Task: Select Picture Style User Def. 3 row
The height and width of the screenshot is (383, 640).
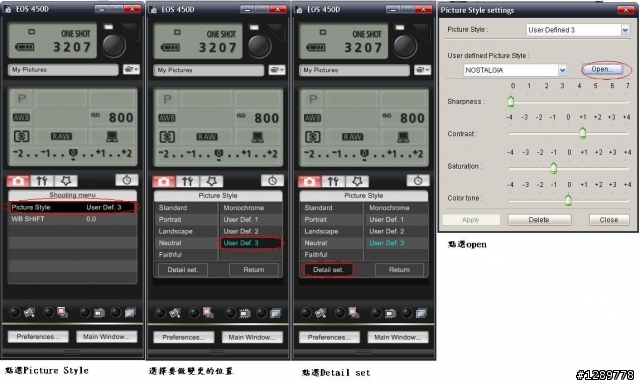Action: pos(72,207)
